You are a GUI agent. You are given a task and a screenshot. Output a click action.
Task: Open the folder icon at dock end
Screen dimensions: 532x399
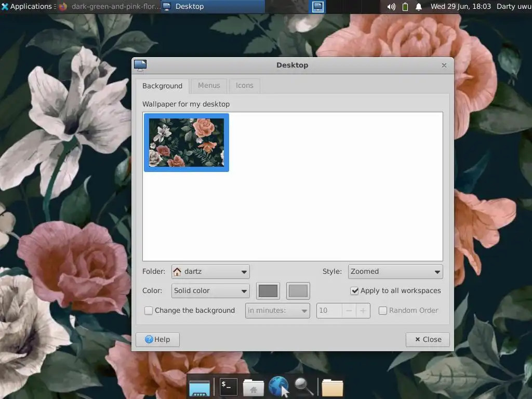[332, 388]
